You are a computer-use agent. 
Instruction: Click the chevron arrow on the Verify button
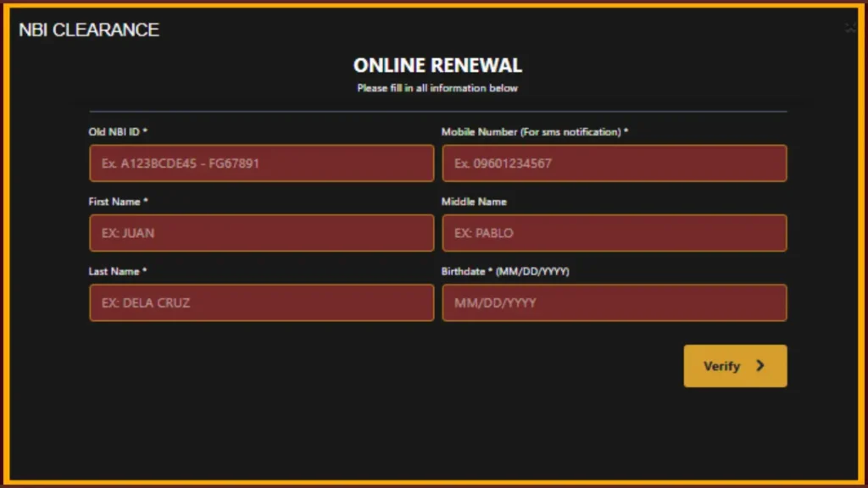click(760, 366)
